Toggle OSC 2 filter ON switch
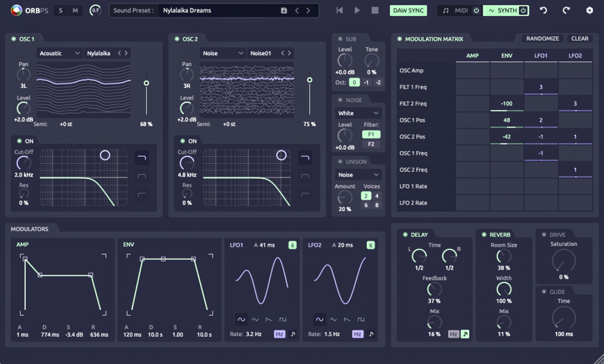The width and height of the screenshot is (604, 364). [182, 141]
